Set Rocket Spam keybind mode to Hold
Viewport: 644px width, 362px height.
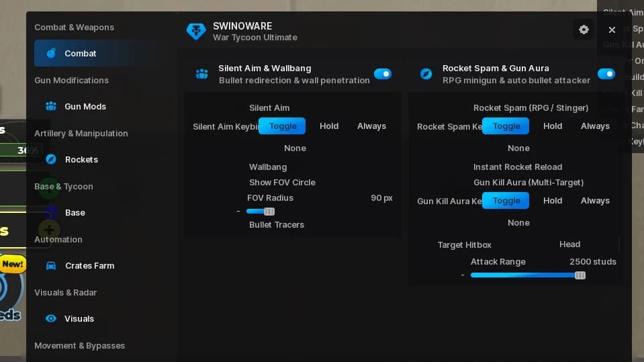coord(553,126)
